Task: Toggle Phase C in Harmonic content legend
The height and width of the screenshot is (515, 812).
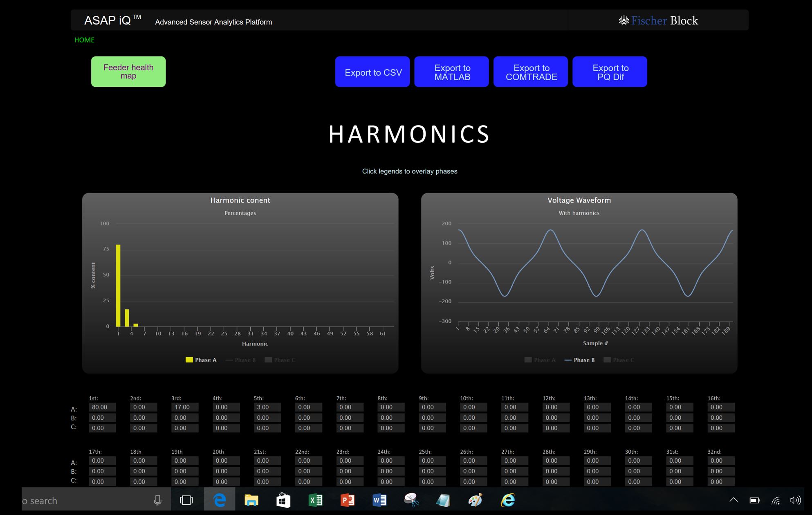Action: (284, 360)
